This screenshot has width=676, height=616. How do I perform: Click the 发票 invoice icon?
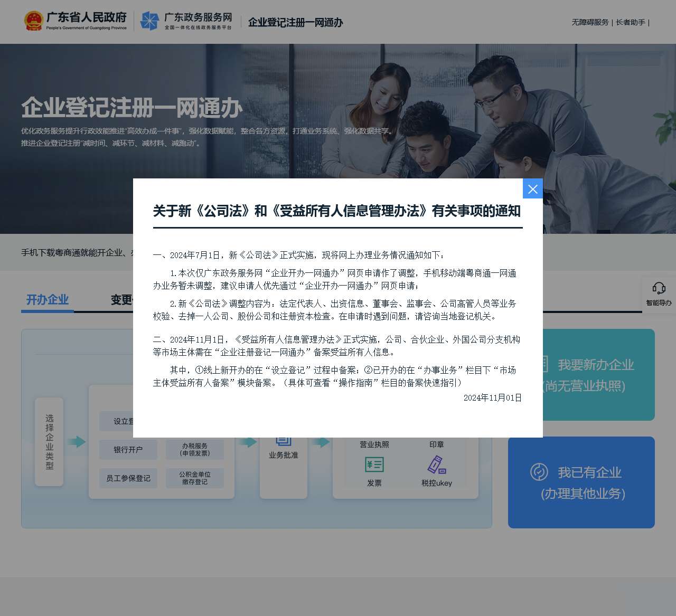tap(374, 465)
